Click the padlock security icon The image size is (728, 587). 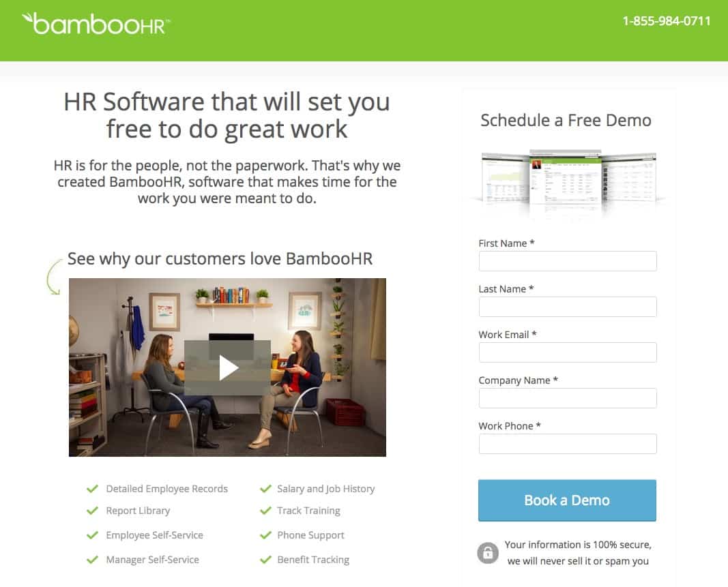[x=488, y=553]
